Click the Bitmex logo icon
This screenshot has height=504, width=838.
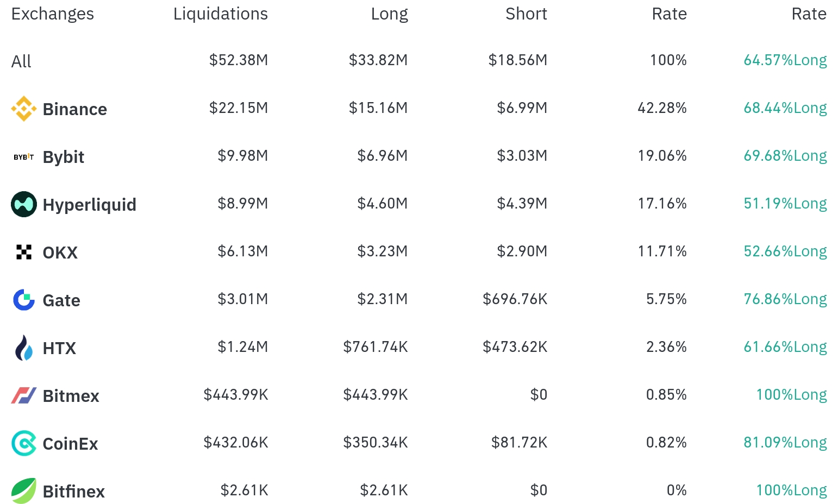[24, 395]
